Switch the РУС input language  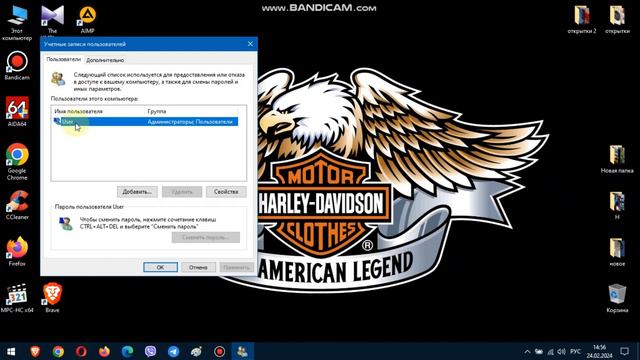[x=575, y=351]
